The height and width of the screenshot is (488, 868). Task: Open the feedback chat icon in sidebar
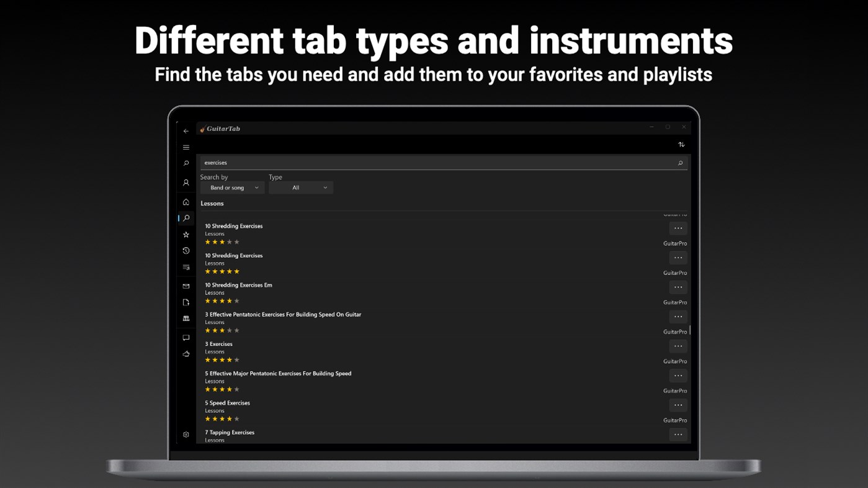186,337
